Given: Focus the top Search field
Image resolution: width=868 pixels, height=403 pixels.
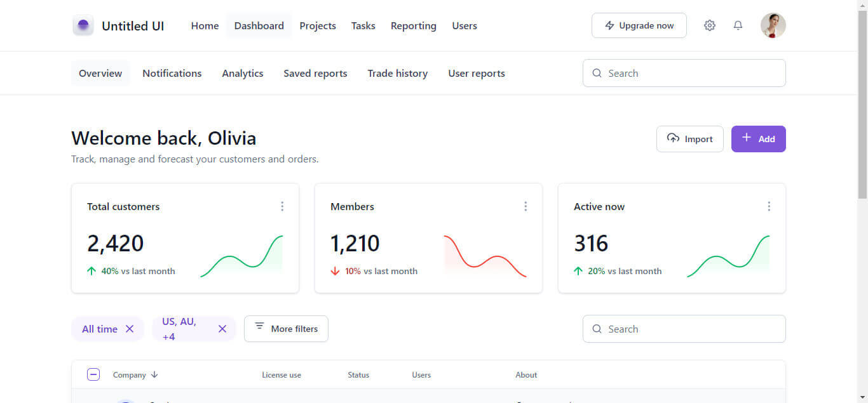Looking at the screenshot, I should (x=684, y=73).
